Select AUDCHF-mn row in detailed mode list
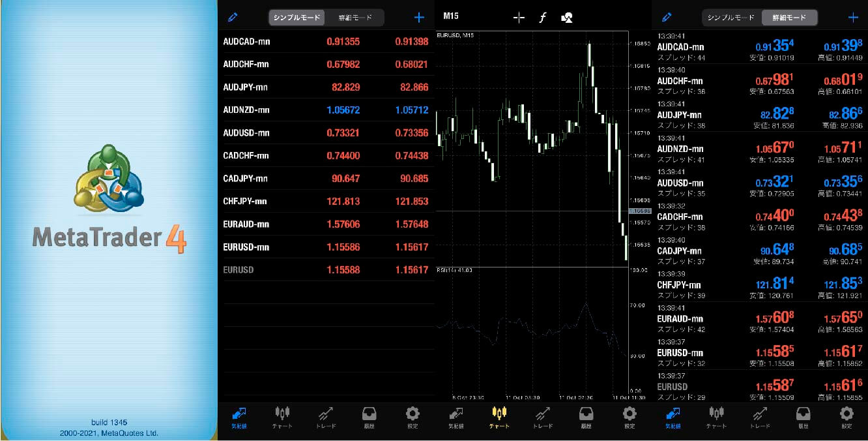This screenshot has width=868, height=441. [x=760, y=81]
